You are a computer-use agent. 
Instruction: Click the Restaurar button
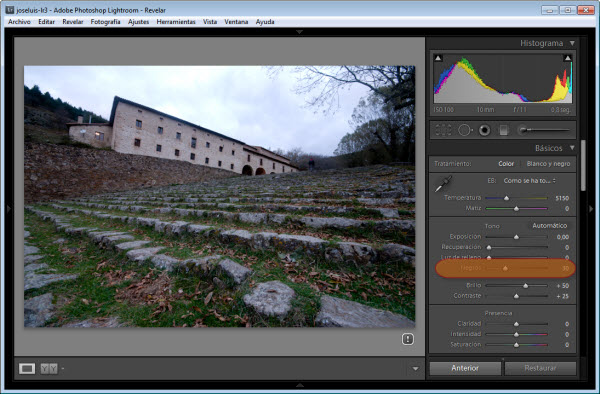click(540, 368)
